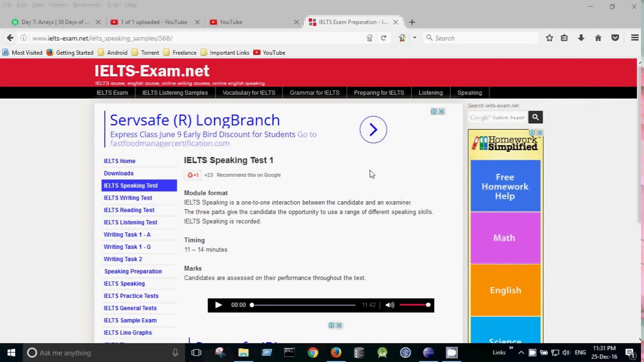Open a new tab with plus button
Screen dimensions: 644x362
[x=412, y=22]
